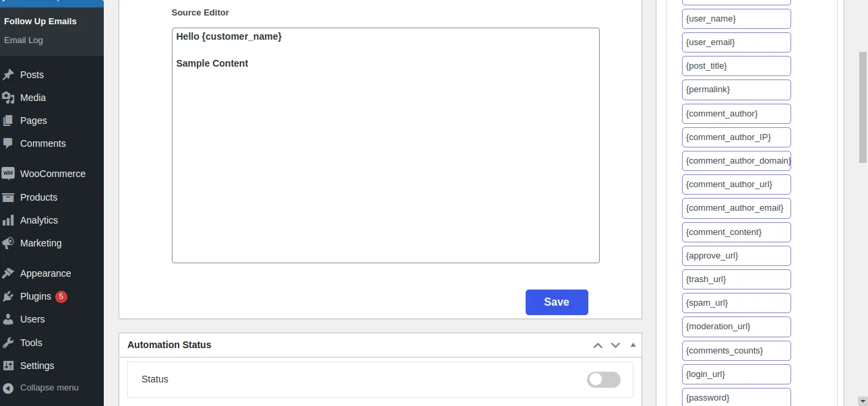Click the Save button

[x=557, y=302]
